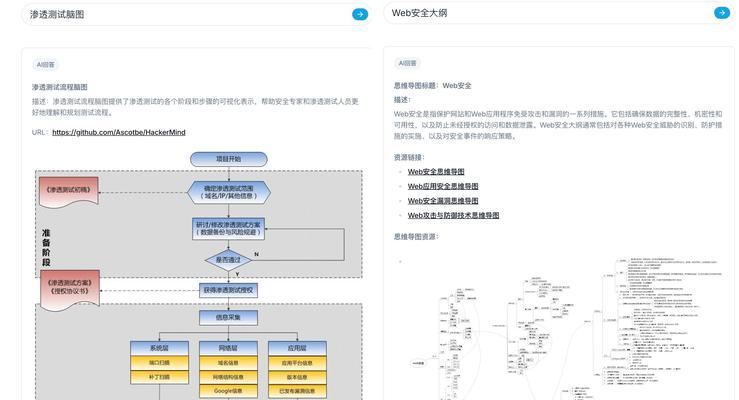Click the 思维导图资源 label
Image resolution: width=739 pixels, height=400 pixels.
pos(416,237)
